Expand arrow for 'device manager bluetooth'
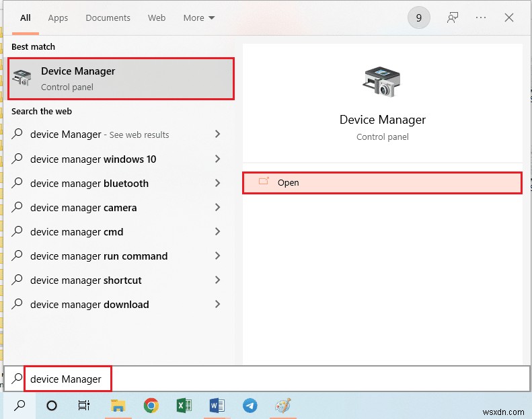 (217, 183)
